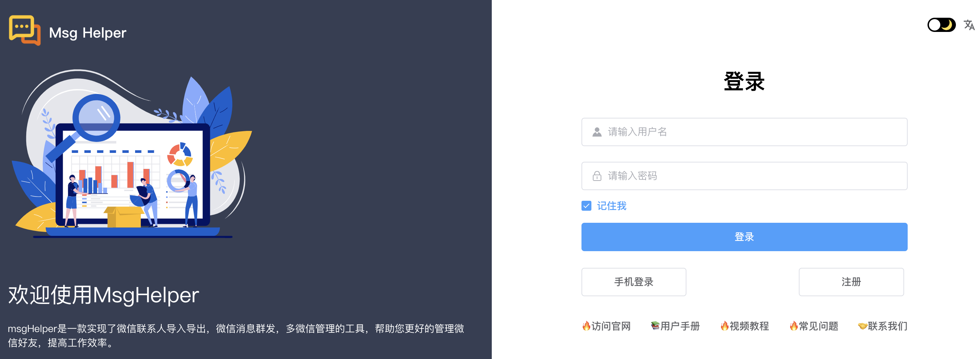Image resolution: width=980 pixels, height=359 pixels.
Task: Click the flame icon beside 视频教程
Action: coord(724,326)
